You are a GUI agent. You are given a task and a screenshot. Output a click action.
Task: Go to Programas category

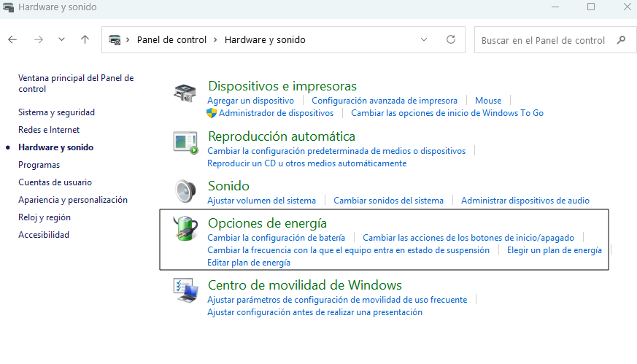point(39,165)
